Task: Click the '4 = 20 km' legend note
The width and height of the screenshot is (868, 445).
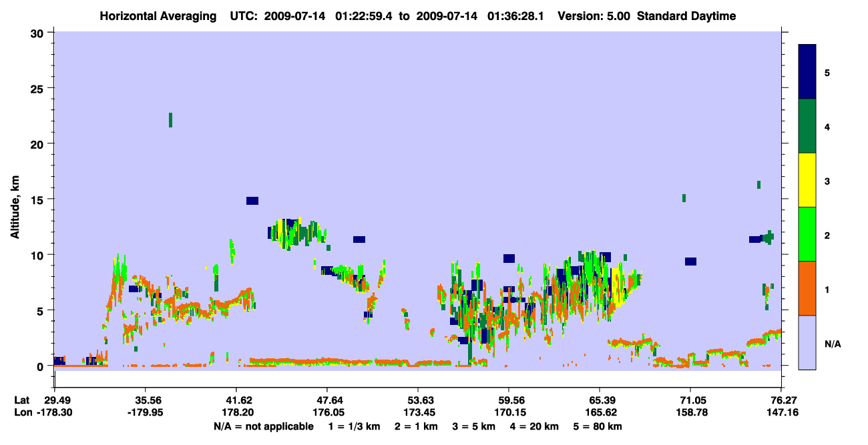Action: pos(534,426)
